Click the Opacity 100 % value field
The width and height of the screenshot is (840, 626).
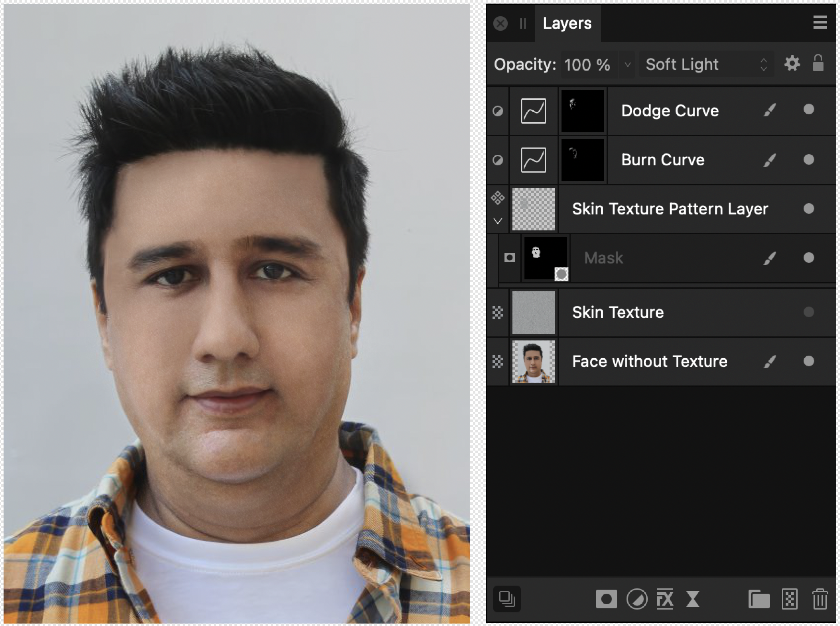click(589, 64)
